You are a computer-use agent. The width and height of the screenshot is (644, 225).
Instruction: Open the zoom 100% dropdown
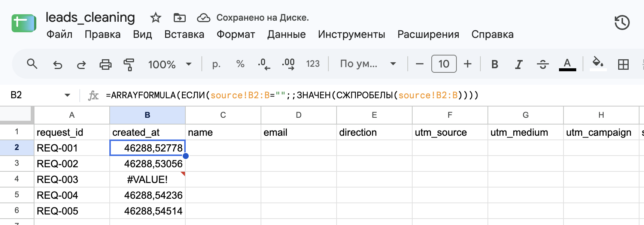pos(170,64)
